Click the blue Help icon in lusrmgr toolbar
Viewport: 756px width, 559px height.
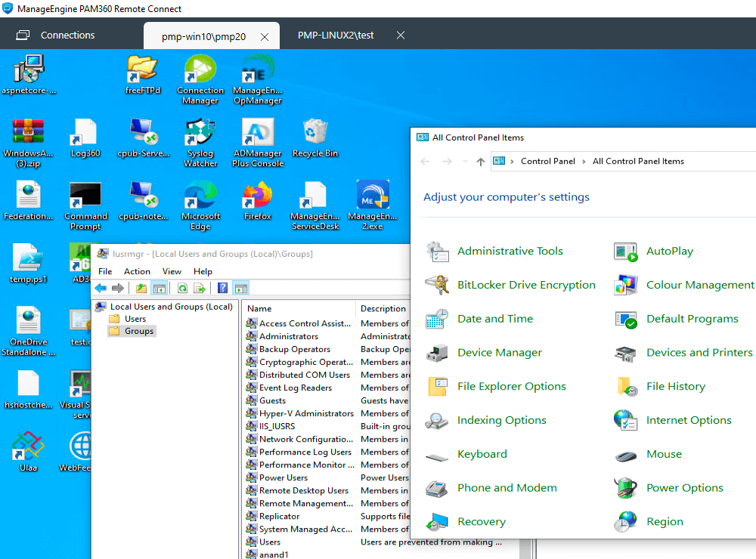(223, 288)
